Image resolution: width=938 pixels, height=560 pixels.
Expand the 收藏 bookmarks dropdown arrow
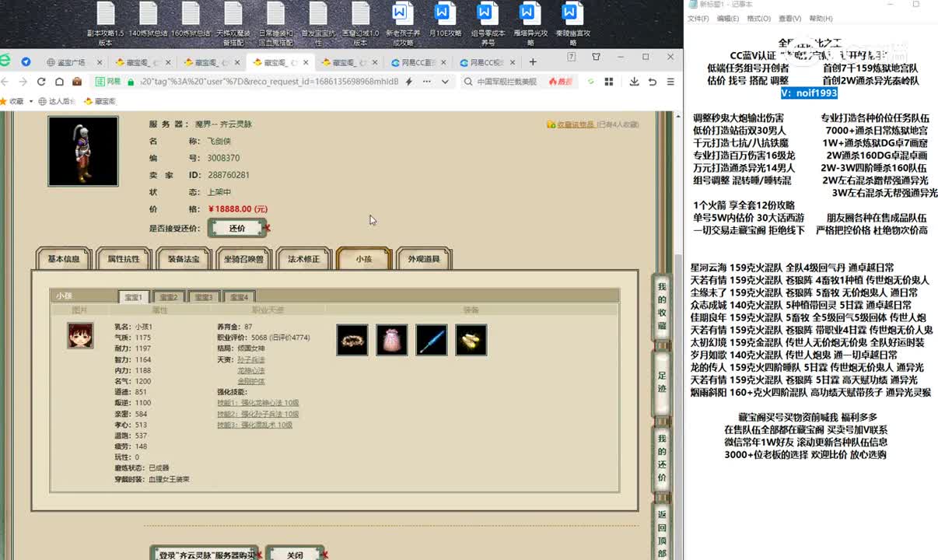(x=31, y=101)
